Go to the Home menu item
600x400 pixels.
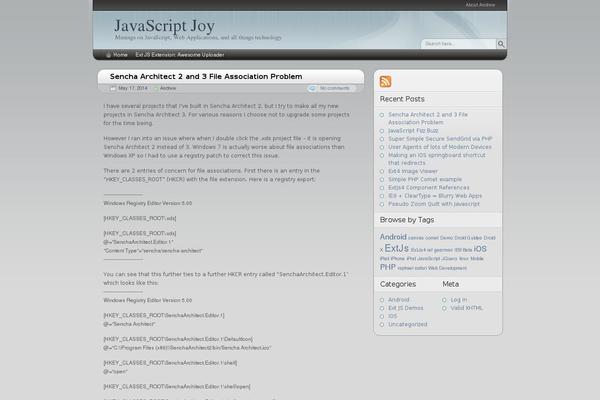(x=120, y=55)
